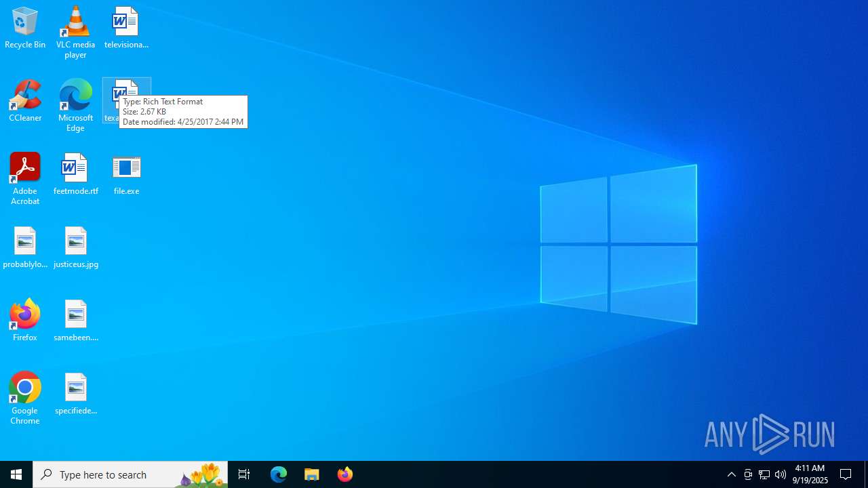This screenshot has width=868, height=488.
Task: Select the Google Chrome desktop shortcut
Action: point(25,399)
